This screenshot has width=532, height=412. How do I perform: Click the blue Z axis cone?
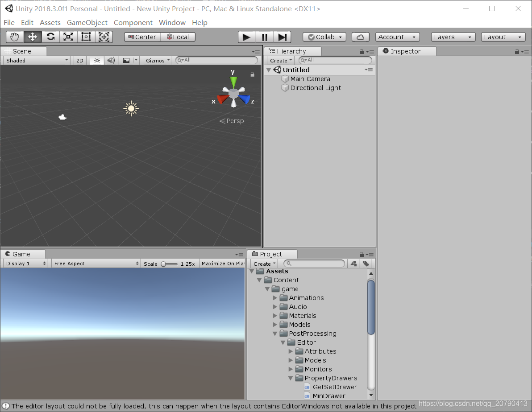pos(244,99)
